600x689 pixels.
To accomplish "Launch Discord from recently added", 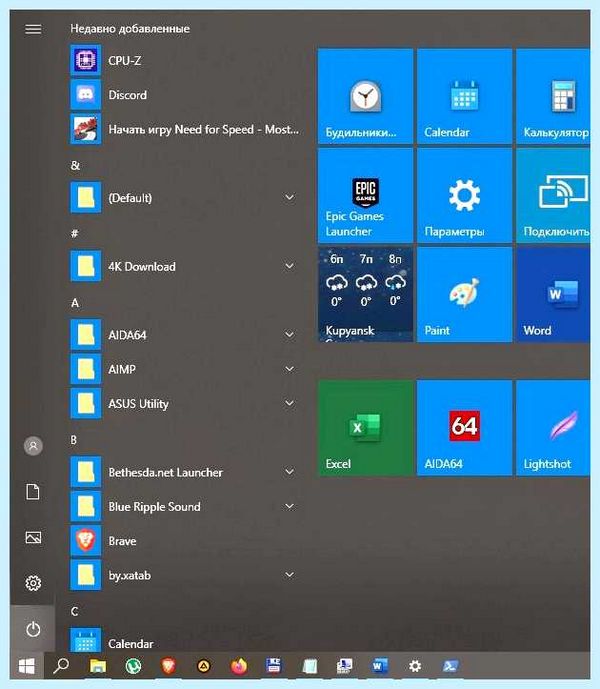I will coord(185,94).
